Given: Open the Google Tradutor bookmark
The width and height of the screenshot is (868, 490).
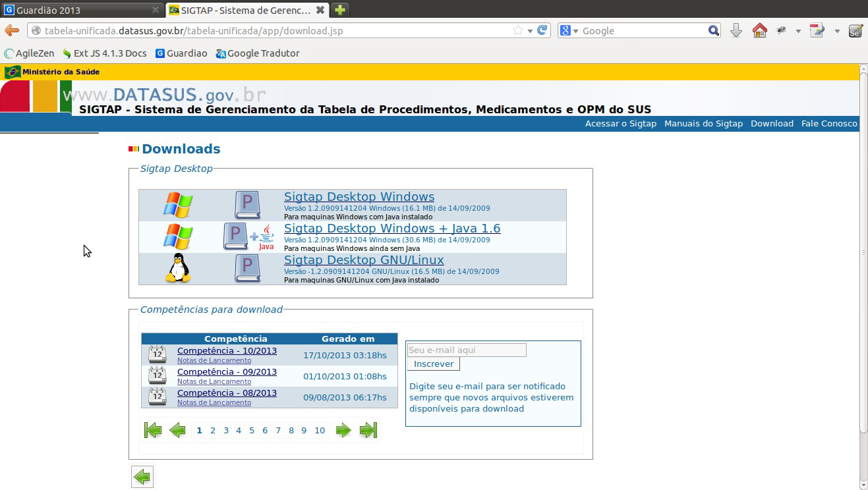Looking at the screenshot, I should point(258,53).
